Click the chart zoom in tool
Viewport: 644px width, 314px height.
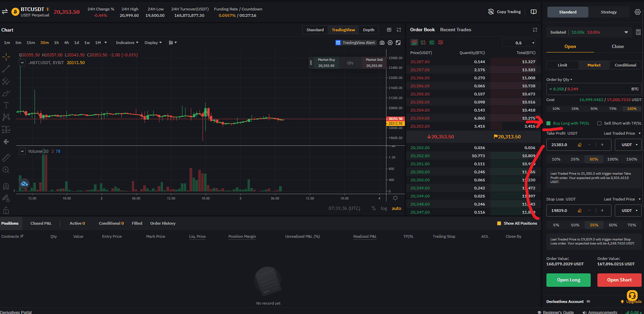pyautogui.click(x=6, y=170)
